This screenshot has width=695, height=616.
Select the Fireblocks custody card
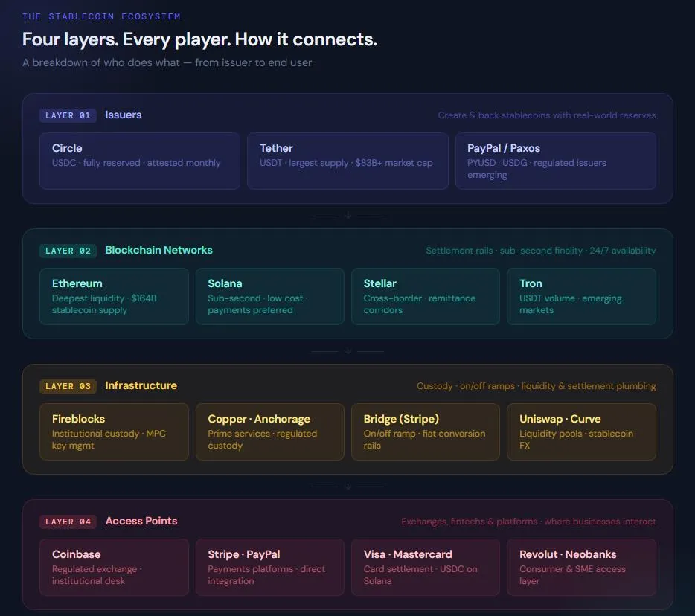(114, 431)
